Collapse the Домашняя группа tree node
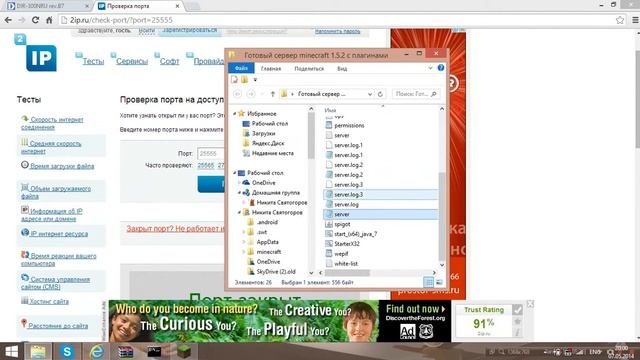The height and width of the screenshot is (360, 640). tap(239, 192)
